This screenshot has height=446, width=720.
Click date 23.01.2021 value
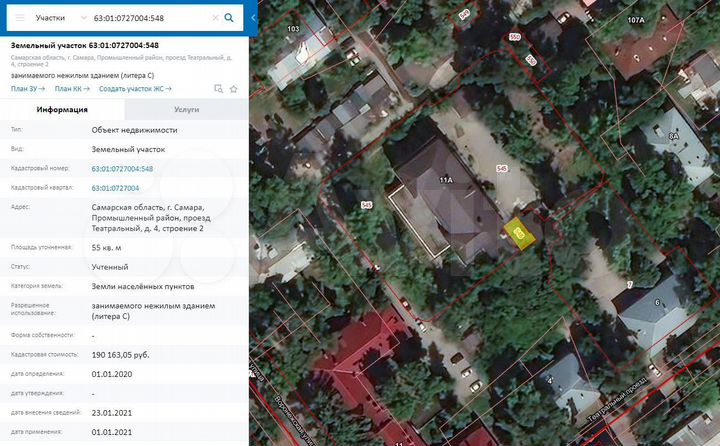(112, 413)
